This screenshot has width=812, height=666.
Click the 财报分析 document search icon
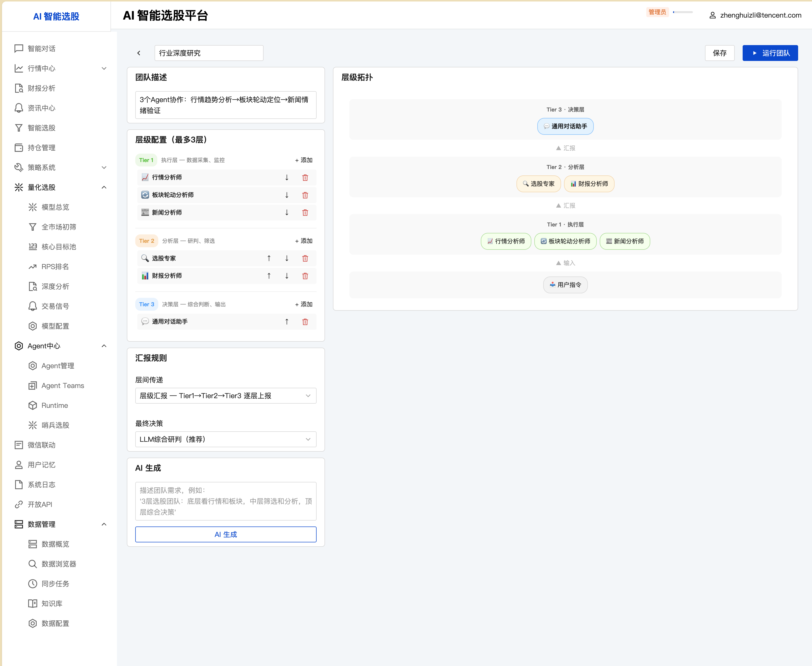pyautogui.click(x=19, y=88)
